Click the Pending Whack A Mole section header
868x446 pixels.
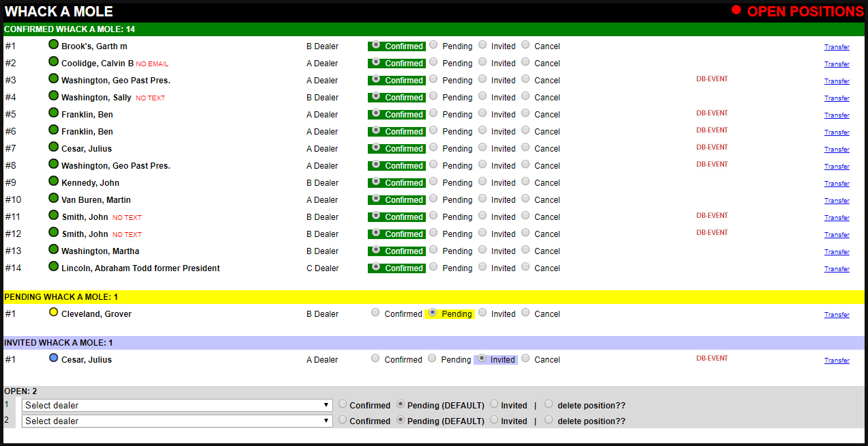(x=61, y=297)
